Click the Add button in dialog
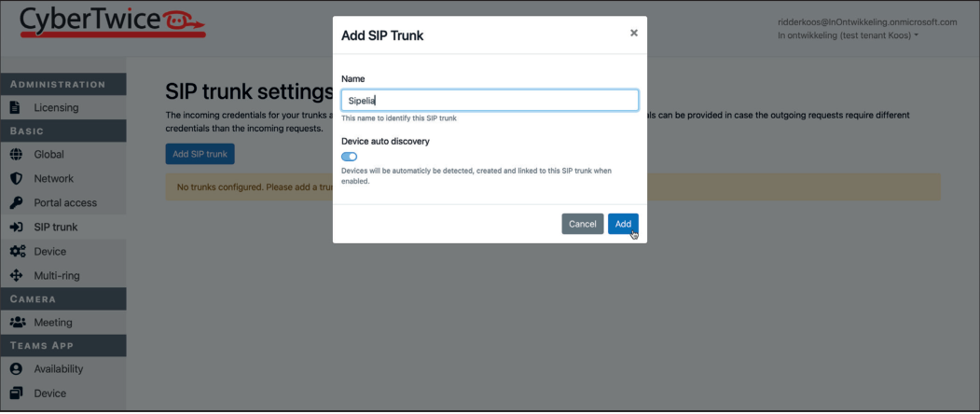Image resolution: width=980 pixels, height=414 pixels. click(623, 224)
